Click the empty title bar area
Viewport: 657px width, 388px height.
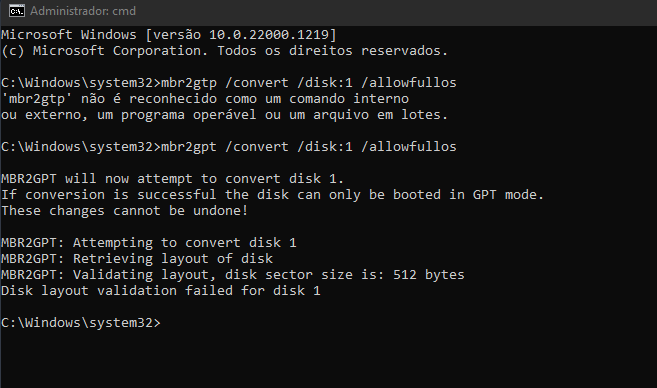pos(394,11)
